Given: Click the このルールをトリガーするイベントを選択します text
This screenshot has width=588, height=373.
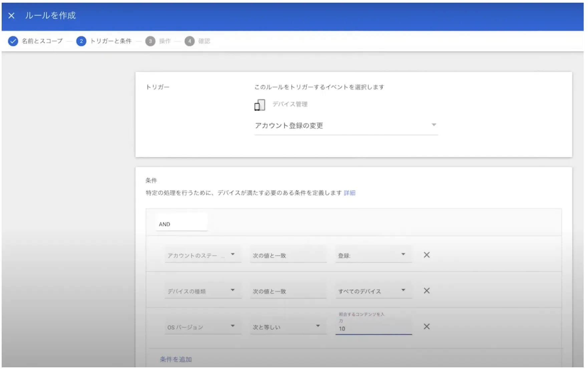Looking at the screenshot, I should coord(319,87).
